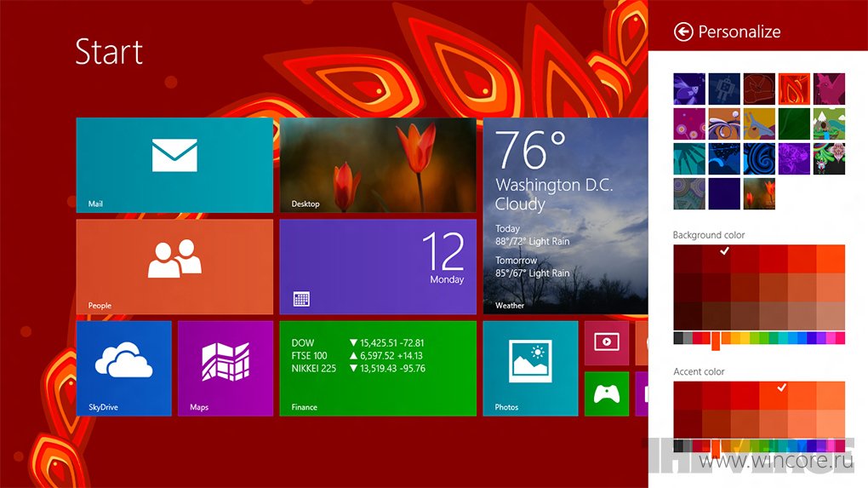Click the checked orange-red accent color
This screenshot has height=488, width=868.
[x=774, y=395]
